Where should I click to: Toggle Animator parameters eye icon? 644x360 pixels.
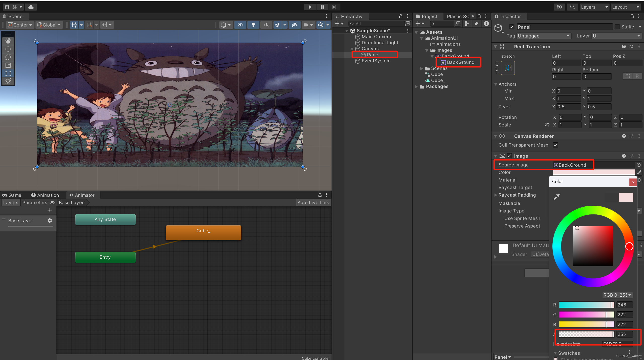(52, 203)
